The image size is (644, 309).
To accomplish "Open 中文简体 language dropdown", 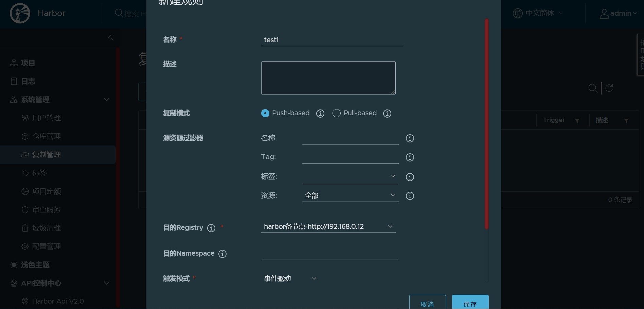I will pos(544,13).
